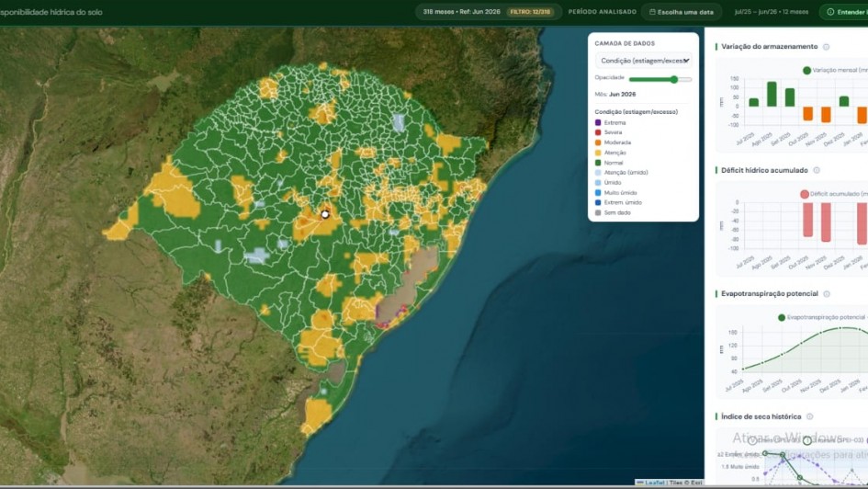Click the Moderada orange legend swatch
This screenshot has width=868, height=489.
(x=598, y=142)
